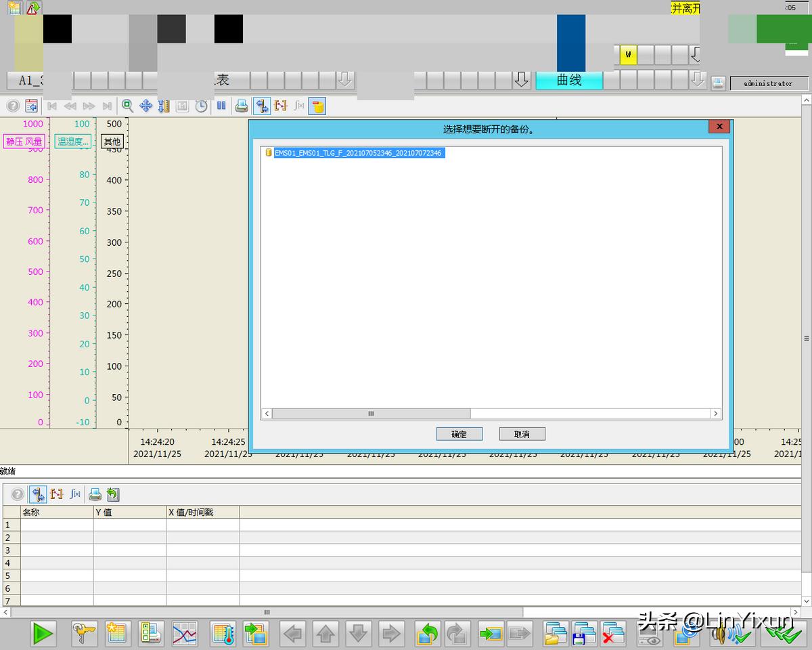The height and width of the screenshot is (650, 812).
Task: Click the dialog's horizontal scrollbar thumb
Action: pos(371,413)
